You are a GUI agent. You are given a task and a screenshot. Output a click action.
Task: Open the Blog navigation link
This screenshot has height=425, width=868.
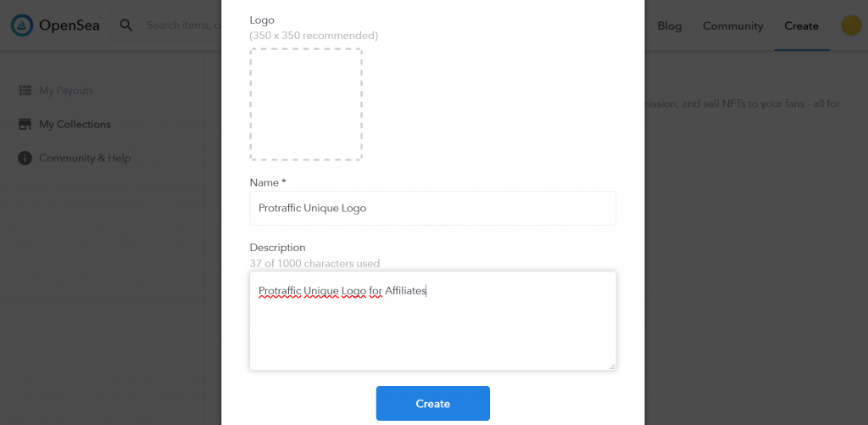click(x=669, y=25)
